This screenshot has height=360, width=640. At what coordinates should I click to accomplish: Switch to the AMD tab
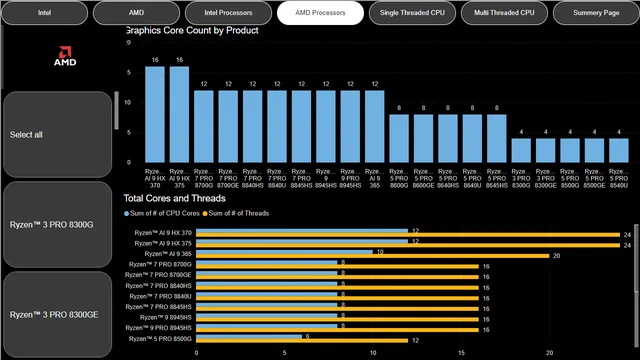click(136, 13)
